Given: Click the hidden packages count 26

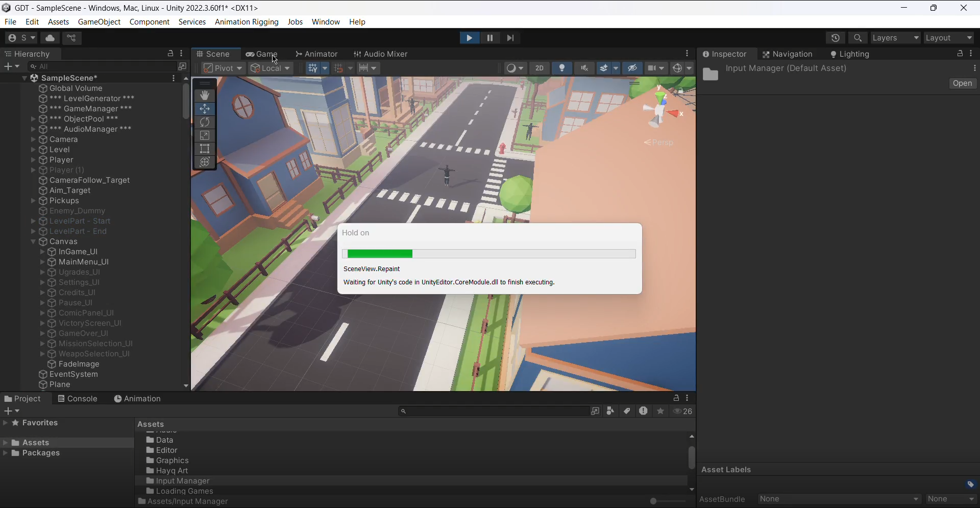Looking at the screenshot, I should point(683,411).
